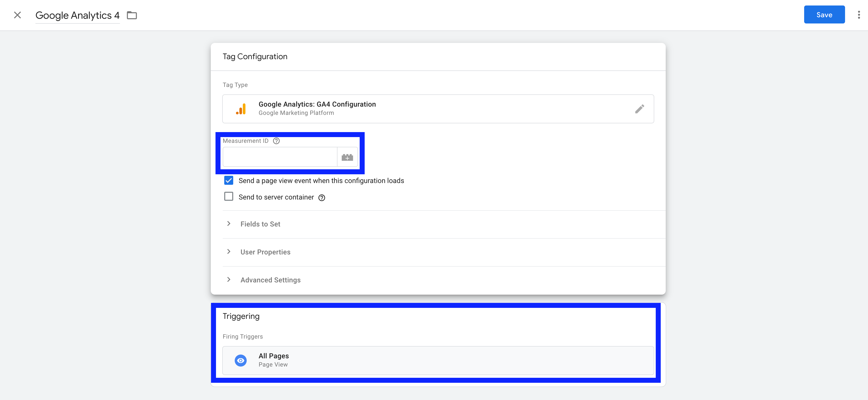Select the All Pages firing trigger row
The image size is (868, 400).
(x=438, y=361)
